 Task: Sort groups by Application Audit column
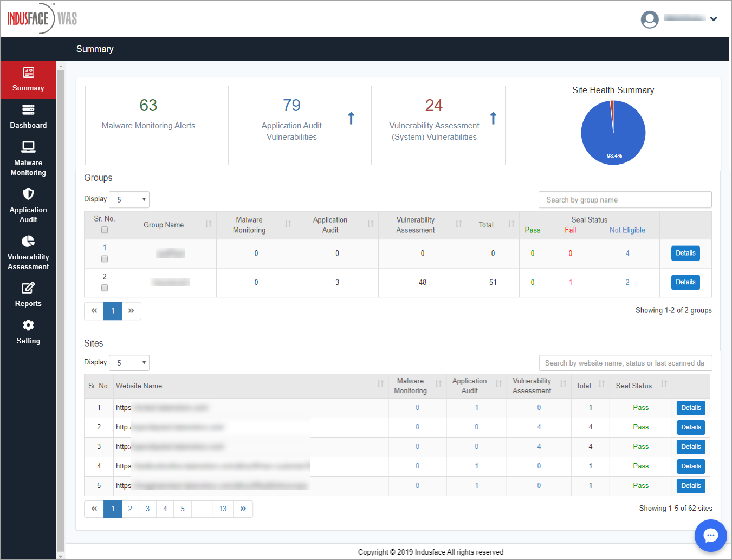coord(370,224)
